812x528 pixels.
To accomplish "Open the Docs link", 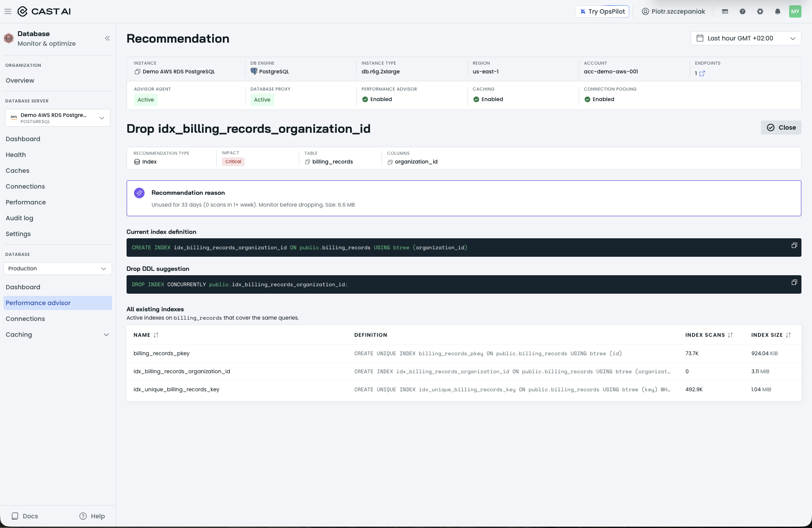I will pos(25,516).
